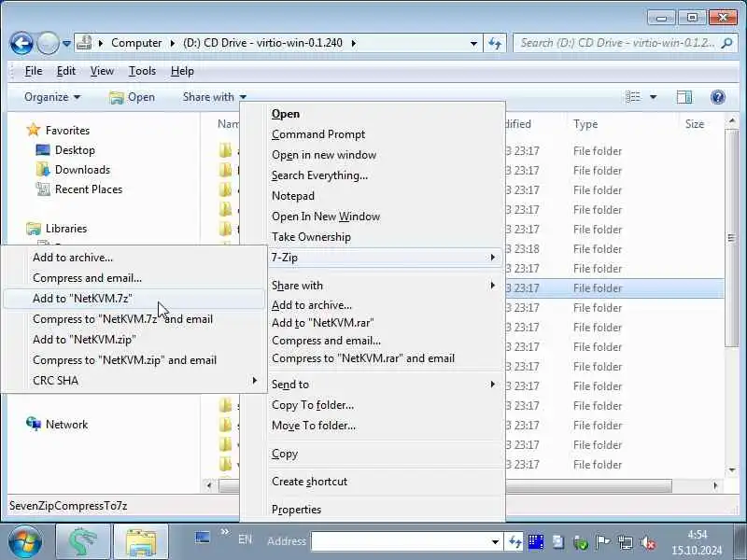Click the Open toolbar button
Screen dimensions: 747x560
(x=132, y=97)
